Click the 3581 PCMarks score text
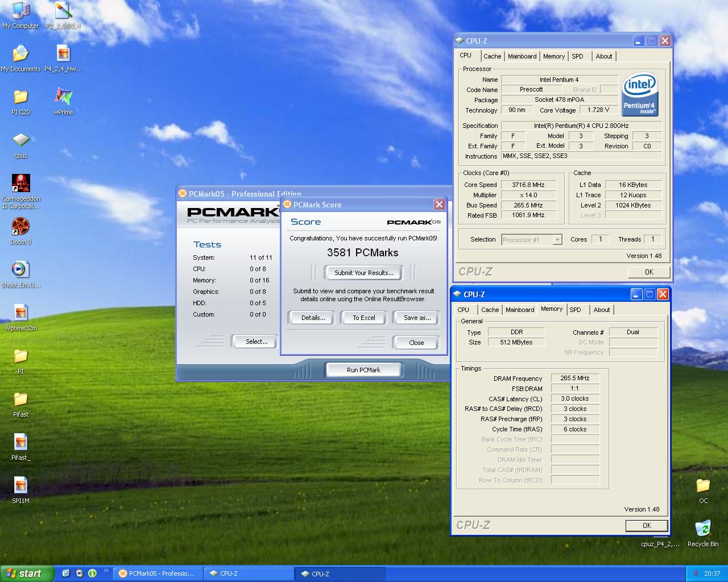The height and width of the screenshot is (582, 728). (363, 253)
